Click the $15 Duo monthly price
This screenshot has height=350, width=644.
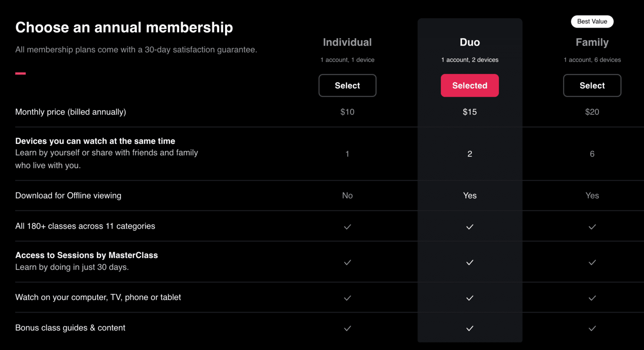pyautogui.click(x=470, y=112)
